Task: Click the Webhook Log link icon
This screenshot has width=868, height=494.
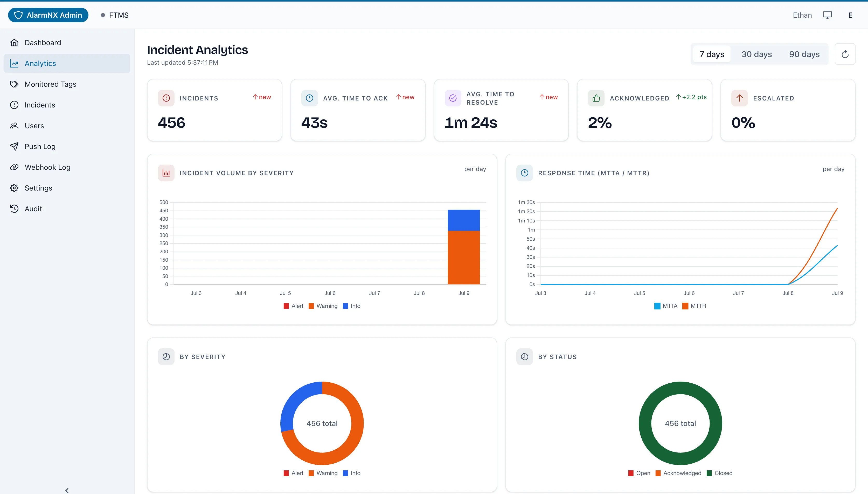Action: [14, 167]
